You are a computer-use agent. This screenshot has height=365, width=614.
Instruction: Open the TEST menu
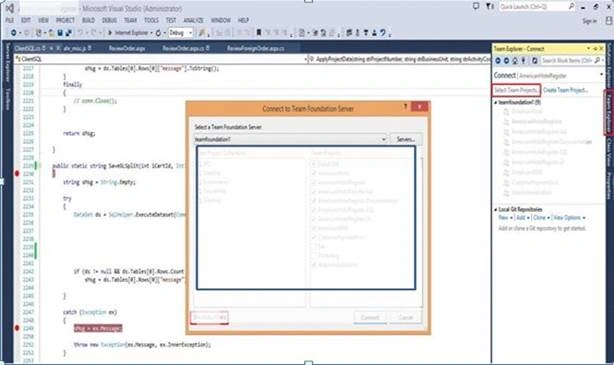171,20
